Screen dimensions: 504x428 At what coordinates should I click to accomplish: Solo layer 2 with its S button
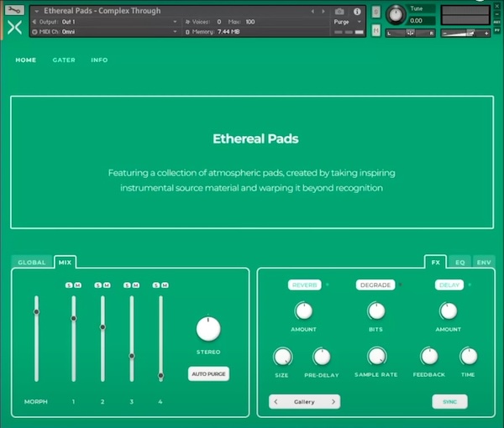pos(98,285)
